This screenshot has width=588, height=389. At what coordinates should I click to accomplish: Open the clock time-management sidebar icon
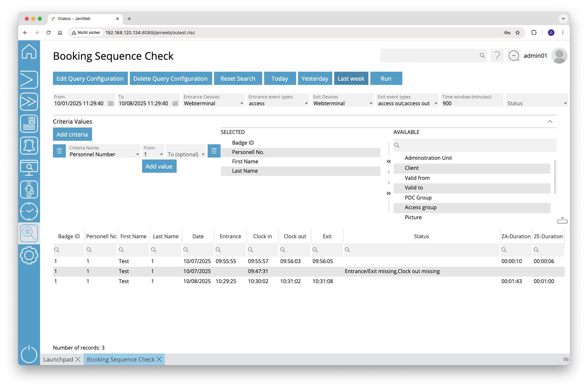29,211
